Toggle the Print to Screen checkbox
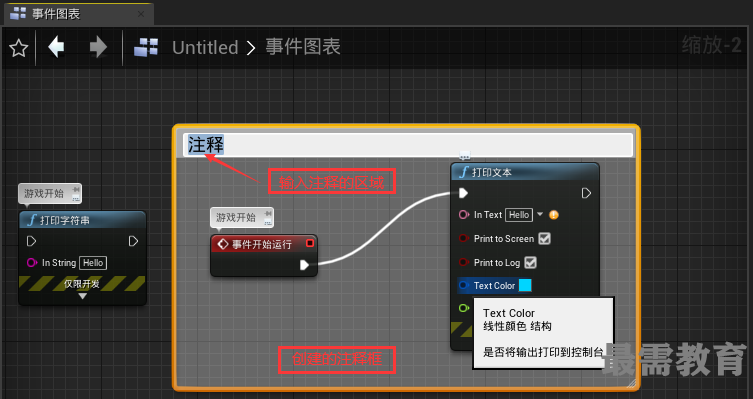 point(544,239)
